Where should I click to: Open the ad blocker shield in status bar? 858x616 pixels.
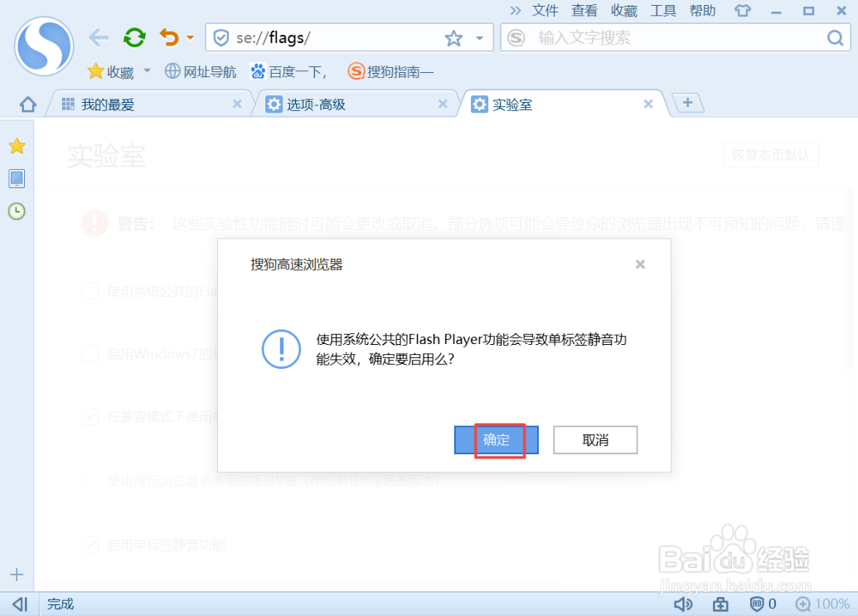[x=758, y=604]
